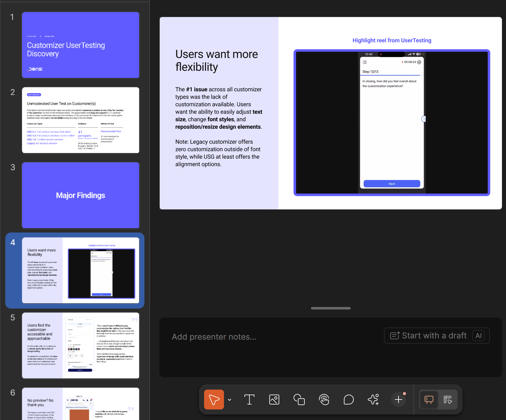Open the AI sparkle actions tool
Screen dimensions: 506x420
373,400
